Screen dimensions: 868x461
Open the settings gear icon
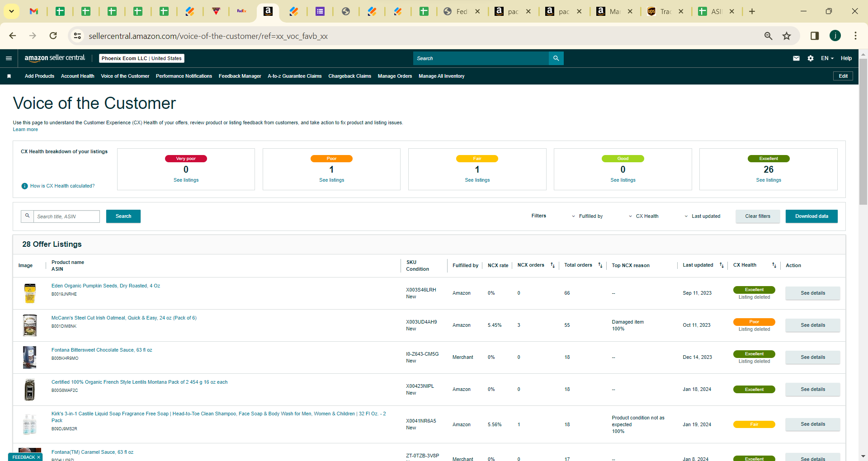coord(811,58)
